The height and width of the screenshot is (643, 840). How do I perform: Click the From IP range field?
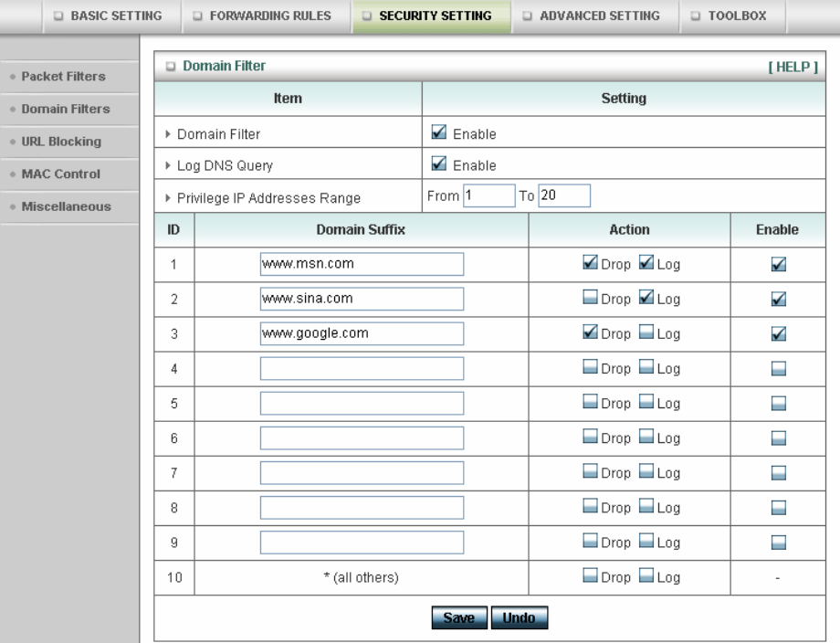[x=489, y=195]
